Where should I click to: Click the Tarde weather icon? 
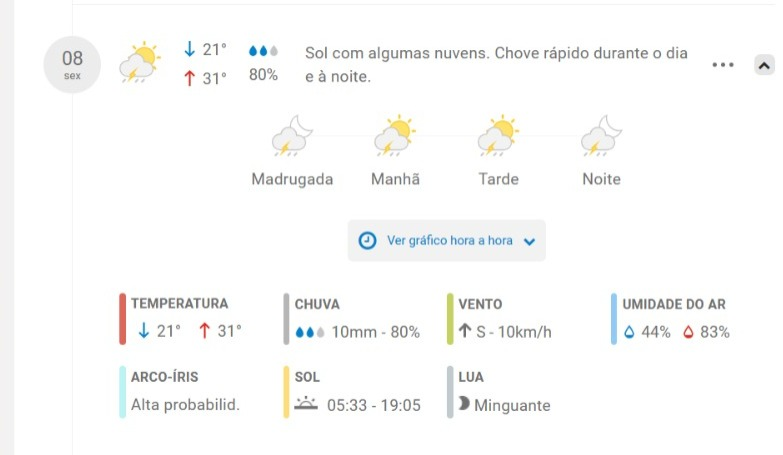[498, 136]
